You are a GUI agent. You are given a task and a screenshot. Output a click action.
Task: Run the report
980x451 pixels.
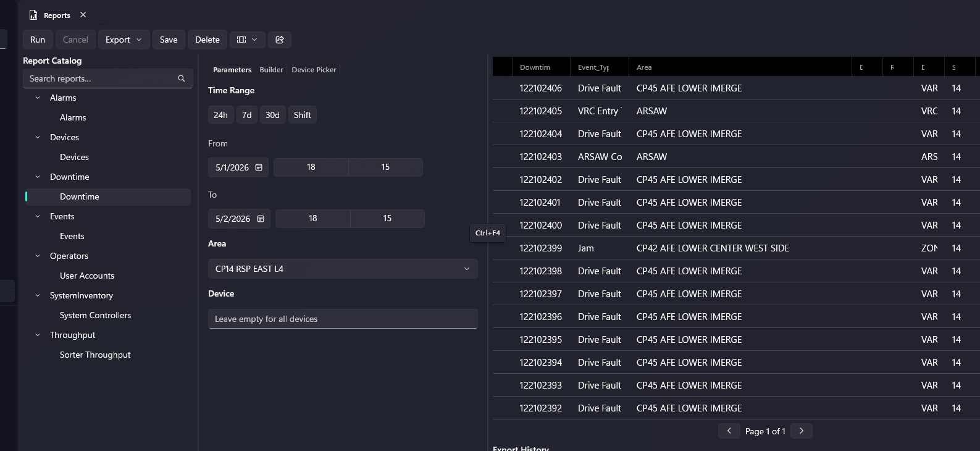38,40
